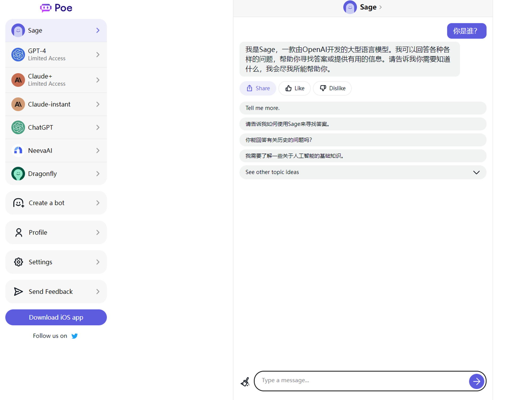Click the Send Feedback label
This screenshot has height=400, width=532.
51,291
